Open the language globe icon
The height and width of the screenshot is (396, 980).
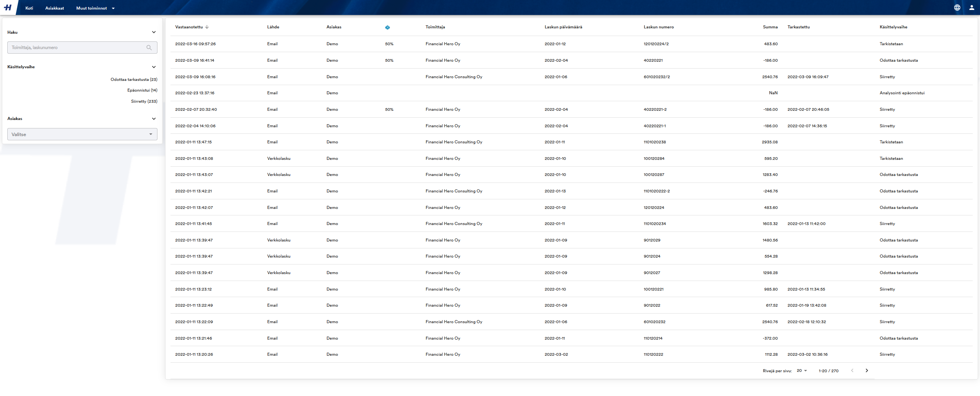pos(957,8)
